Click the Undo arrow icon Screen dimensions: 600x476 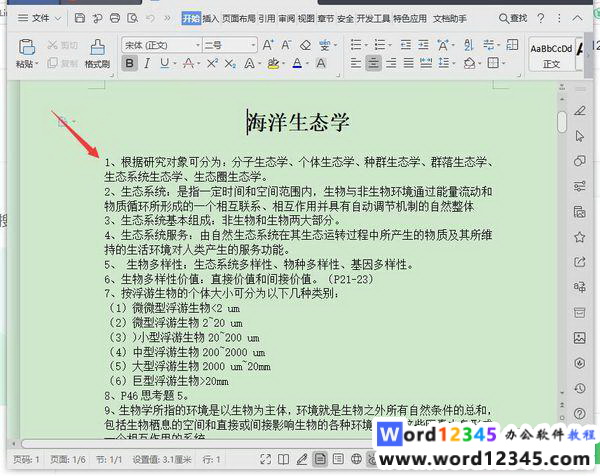pos(150,18)
